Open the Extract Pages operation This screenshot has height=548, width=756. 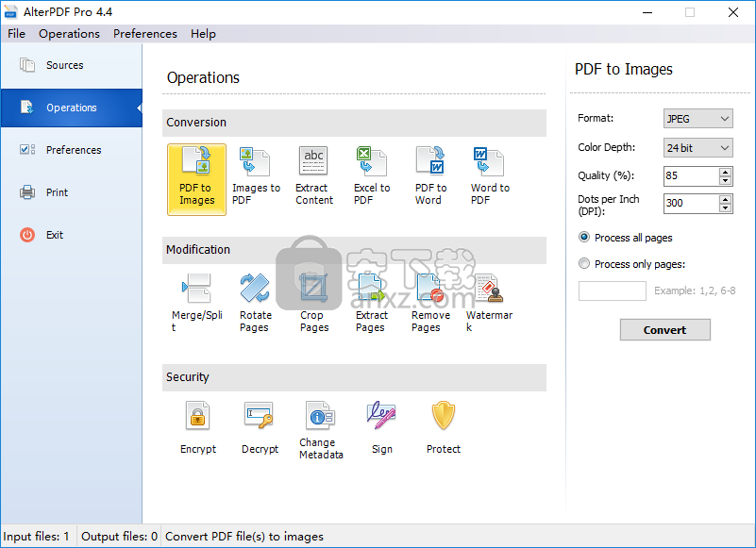(x=372, y=303)
